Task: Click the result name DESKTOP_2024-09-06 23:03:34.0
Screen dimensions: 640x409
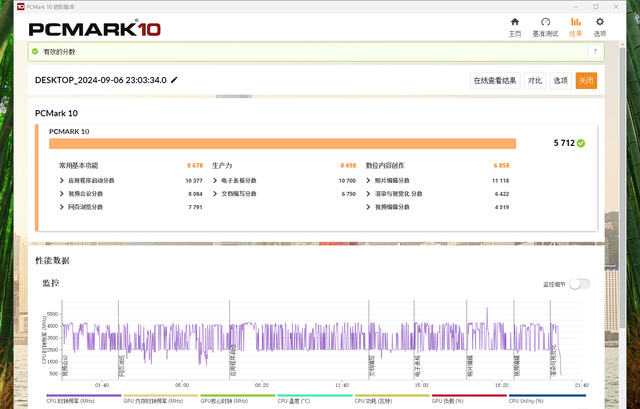Action: [100, 80]
